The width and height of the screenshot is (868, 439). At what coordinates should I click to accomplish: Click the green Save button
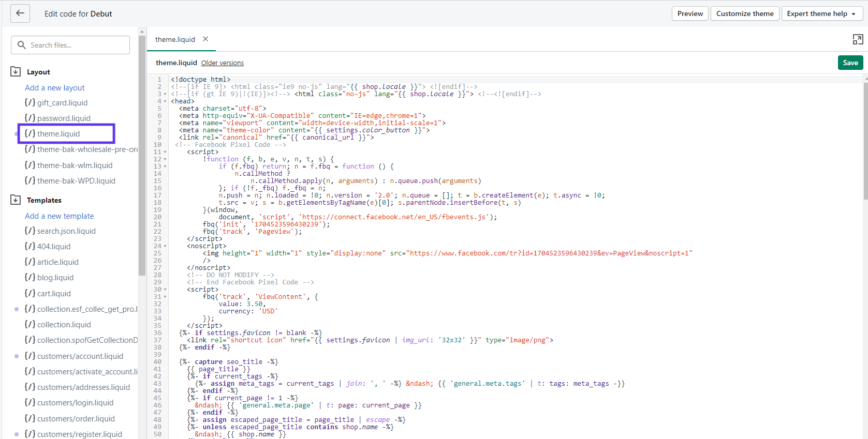(850, 63)
